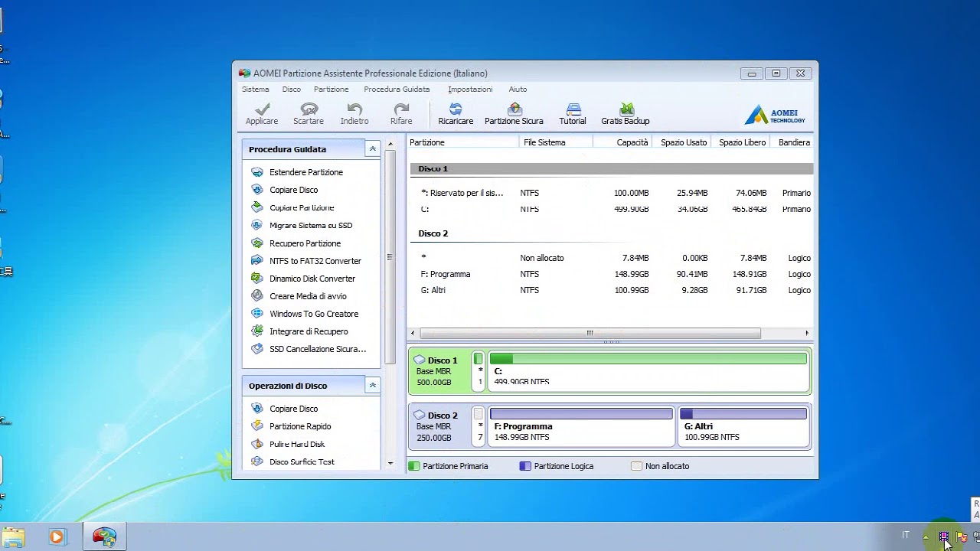980x551 pixels.
Task: Sort by the Capacità column header
Action: [x=622, y=142]
